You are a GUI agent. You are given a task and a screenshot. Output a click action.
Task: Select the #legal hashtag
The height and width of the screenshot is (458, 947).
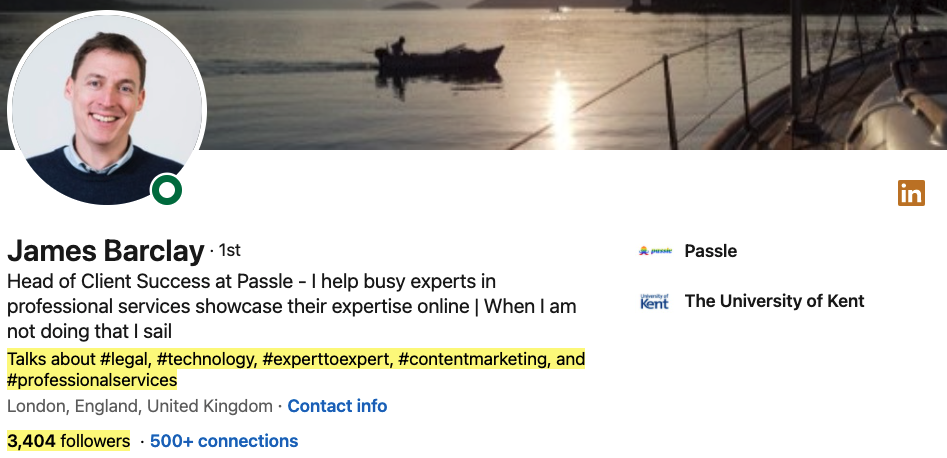point(118,359)
